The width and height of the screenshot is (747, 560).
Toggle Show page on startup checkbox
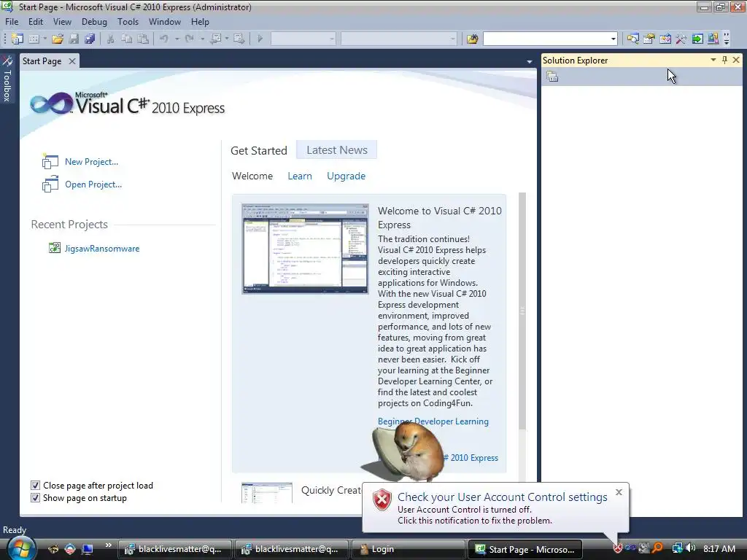point(35,497)
